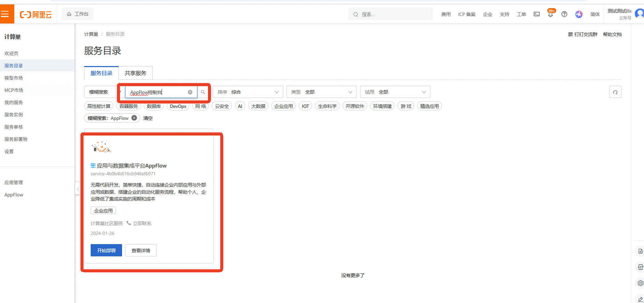
Task: Click the search magnifier button
Action: tap(203, 92)
